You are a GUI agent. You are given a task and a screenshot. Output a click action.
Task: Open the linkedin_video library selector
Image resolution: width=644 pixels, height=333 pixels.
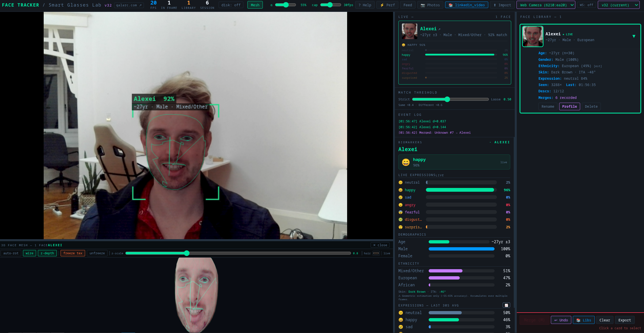tap(467, 5)
